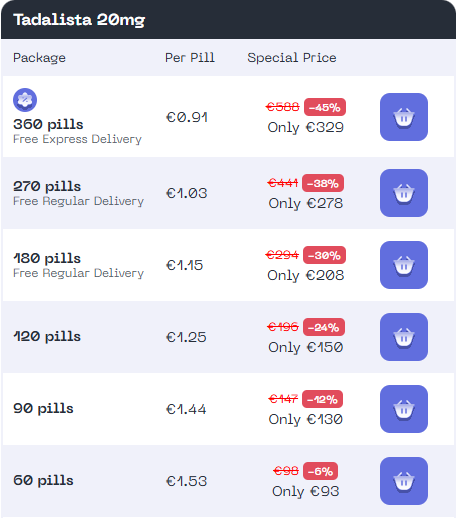Click Free Express Delivery text
The height and width of the screenshot is (518, 458).
(77, 139)
